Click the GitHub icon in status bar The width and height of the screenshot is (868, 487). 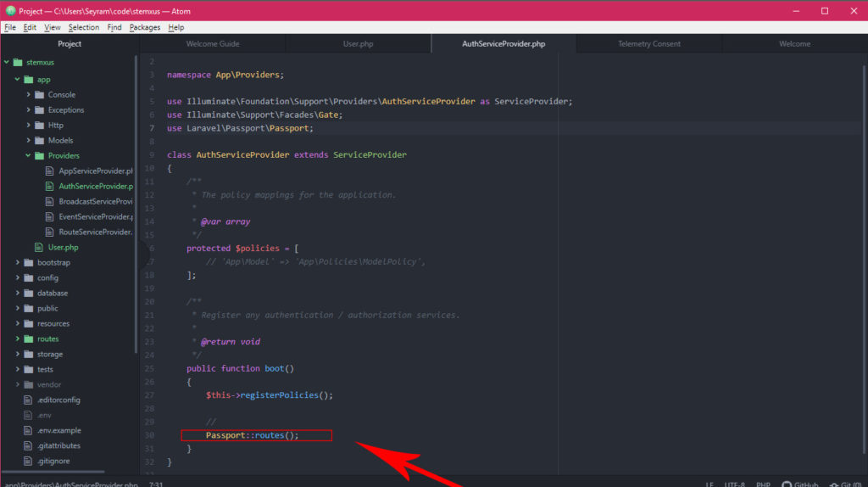coord(786,484)
